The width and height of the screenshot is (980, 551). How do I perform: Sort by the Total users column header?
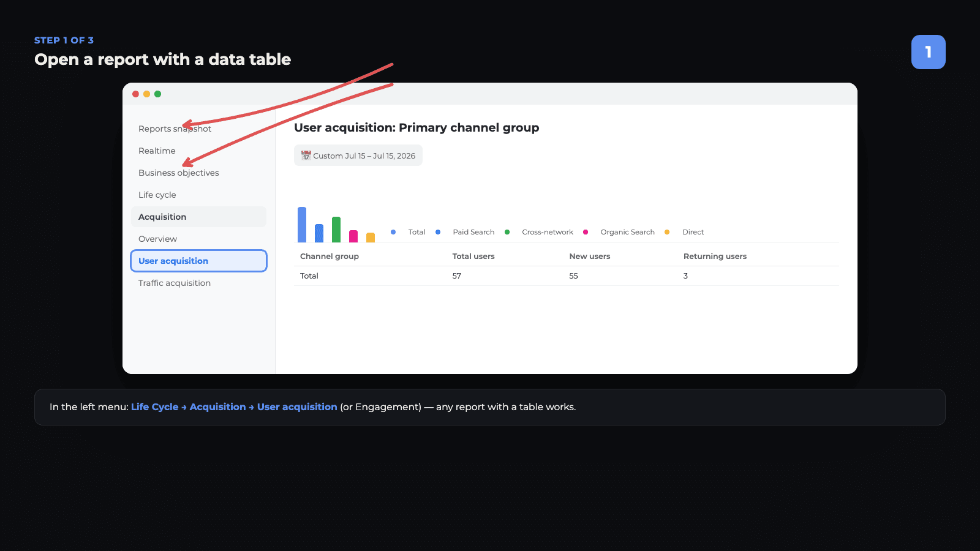tap(473, 257)
